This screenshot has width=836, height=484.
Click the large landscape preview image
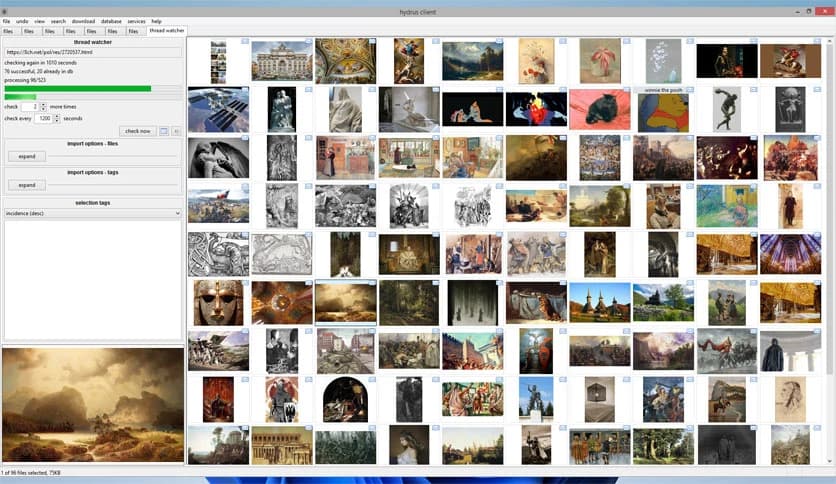(x=93, y=405)
